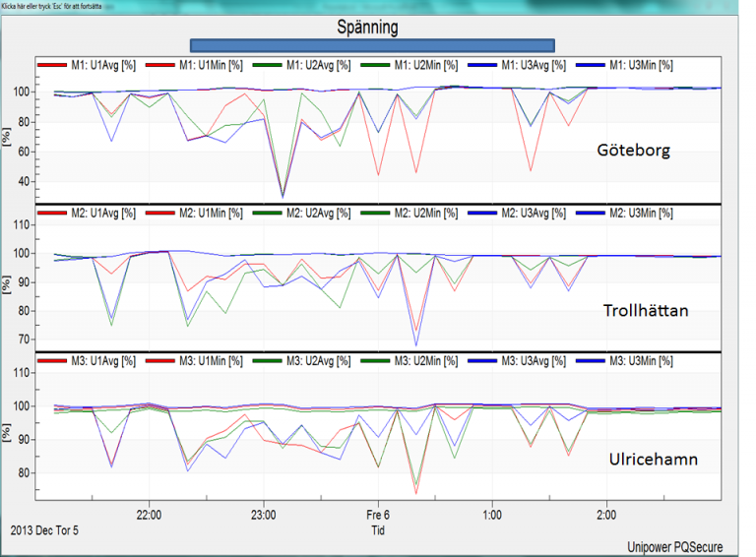The image size is (756, 557).
Task: Click the 2:00 time axis marker
Action: pyautogui.click(x=606, y=515)
